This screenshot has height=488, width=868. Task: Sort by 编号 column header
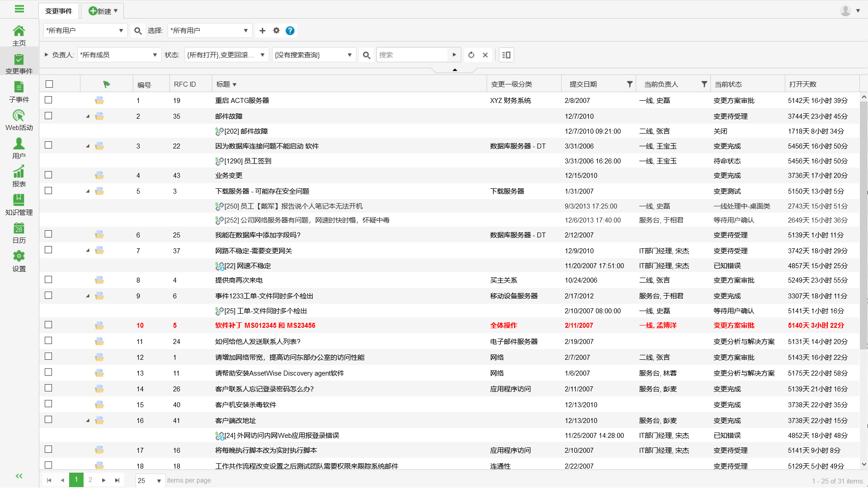pos(144,84)
